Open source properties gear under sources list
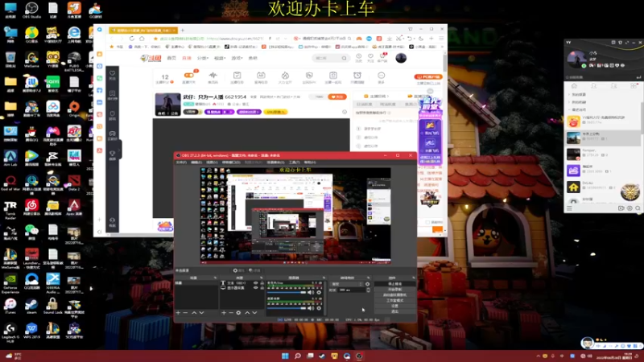This screenshot has width=644, height=362. (x=238, y=313)
